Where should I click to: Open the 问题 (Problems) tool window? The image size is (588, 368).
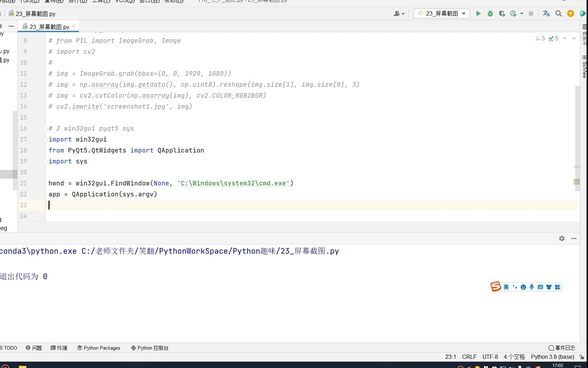click(x=34, y=348)
